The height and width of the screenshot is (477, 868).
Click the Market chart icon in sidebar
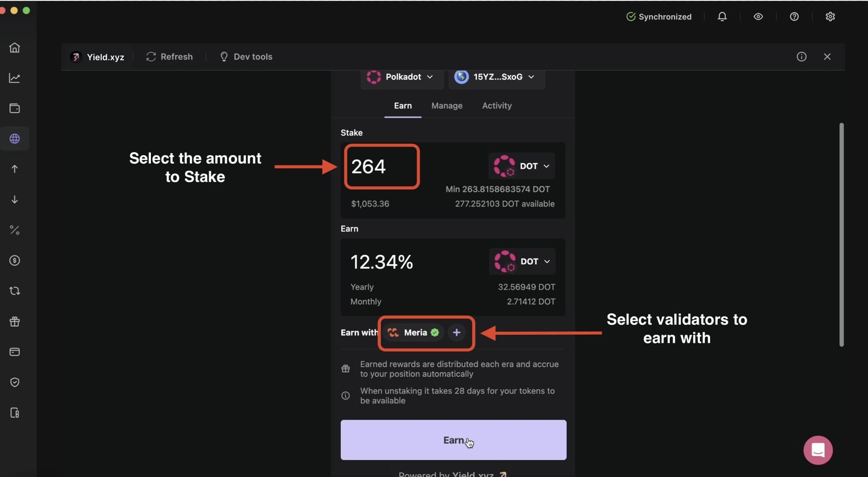pyautogui.click(x=15, y=78)
